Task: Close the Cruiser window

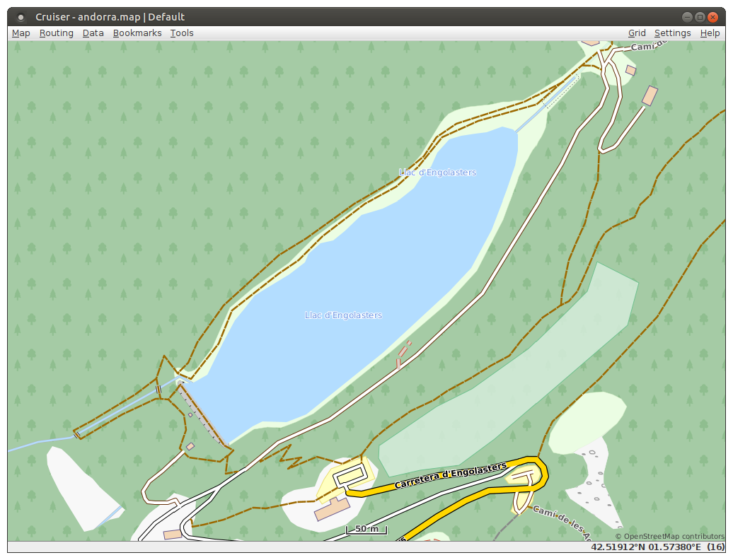Action: [x=712, y=17]
